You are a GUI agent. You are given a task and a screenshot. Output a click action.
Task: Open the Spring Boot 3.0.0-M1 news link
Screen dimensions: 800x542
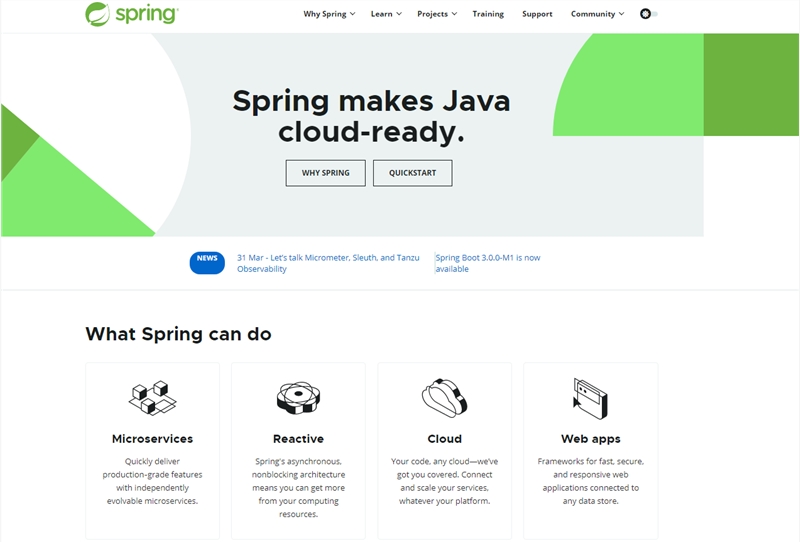pyautogui.click(x=488, y=263)
